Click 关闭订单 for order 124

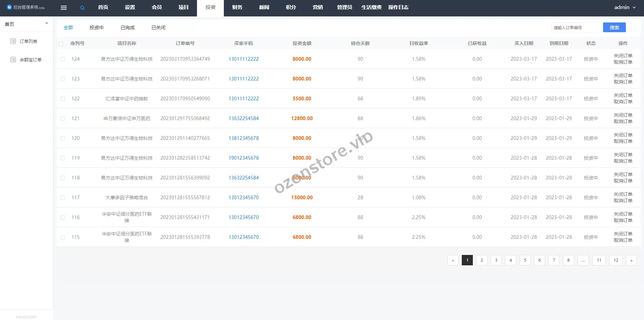point(623,56)
